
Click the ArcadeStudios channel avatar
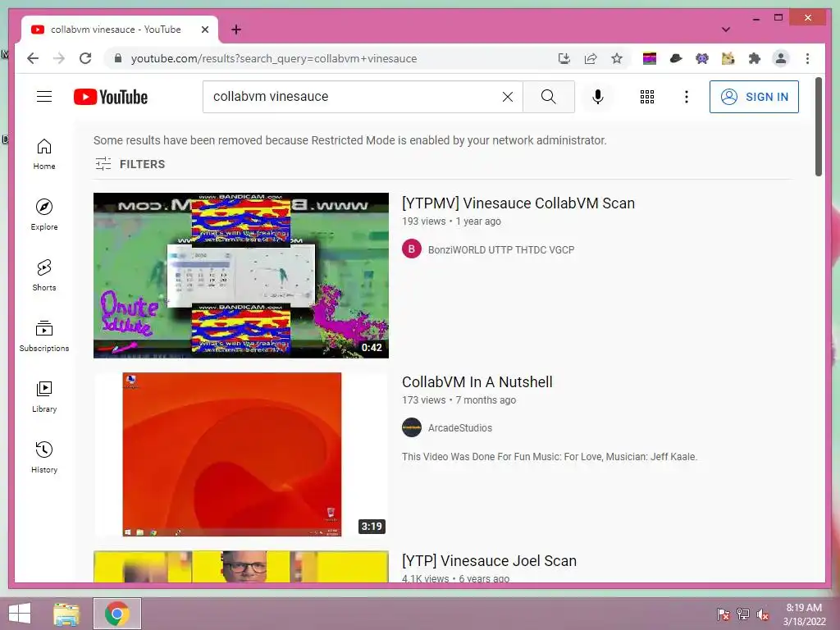412,427
